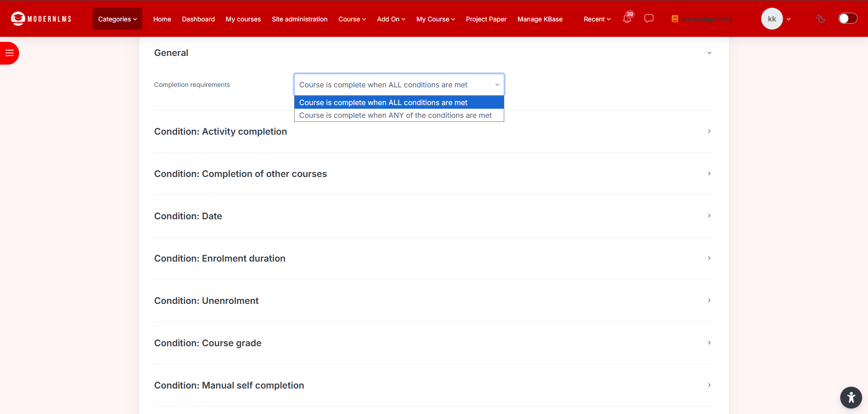Open the red side drawer menu button
Viewport: 868px width, 414px height.
click(x=9, y=53)
